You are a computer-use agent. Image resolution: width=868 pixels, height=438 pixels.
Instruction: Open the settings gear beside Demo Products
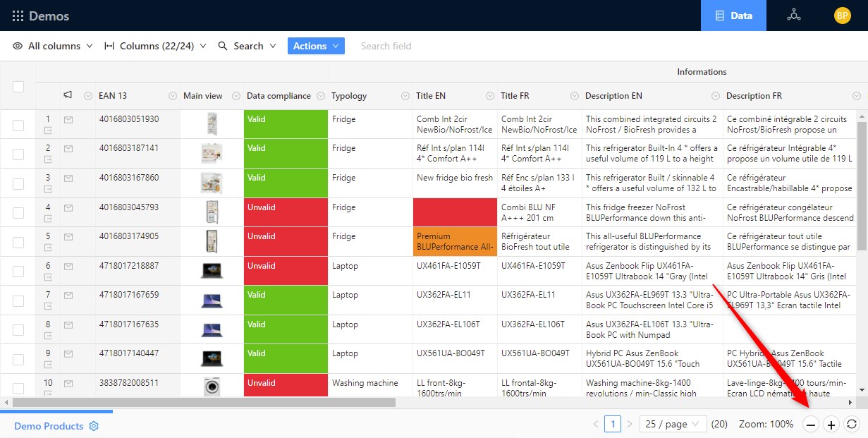click(x=94, y=426)
